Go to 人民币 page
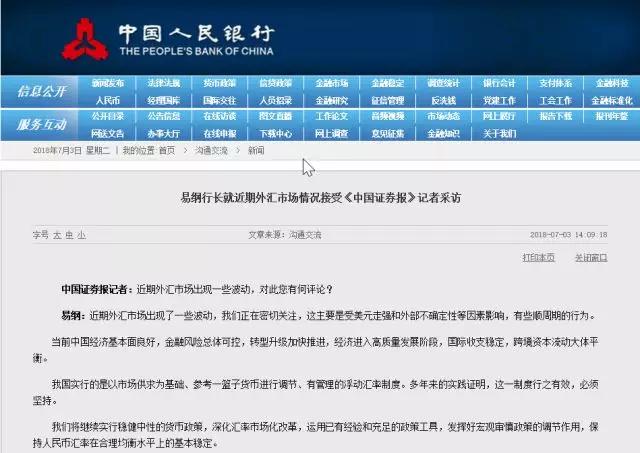 108,100
